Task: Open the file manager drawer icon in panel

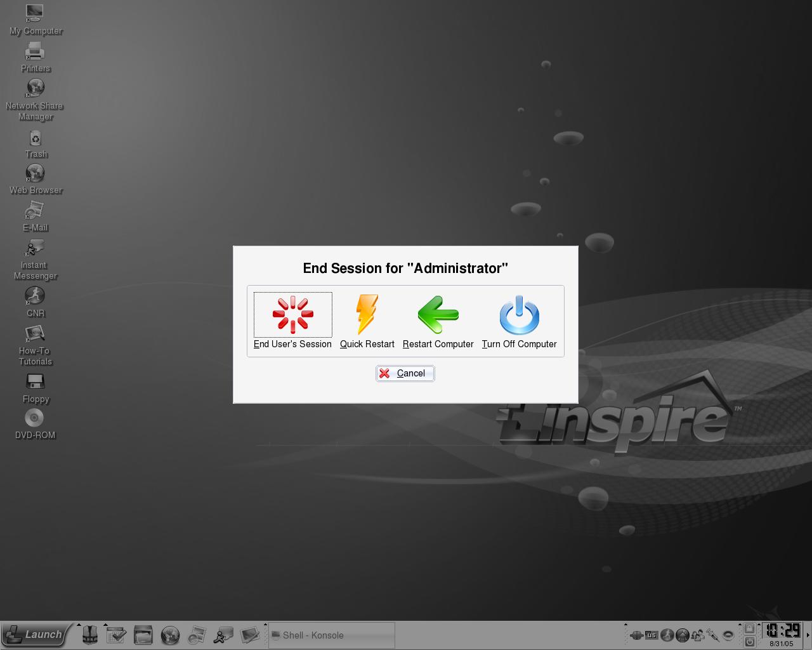Action: (x=143, y=635)
